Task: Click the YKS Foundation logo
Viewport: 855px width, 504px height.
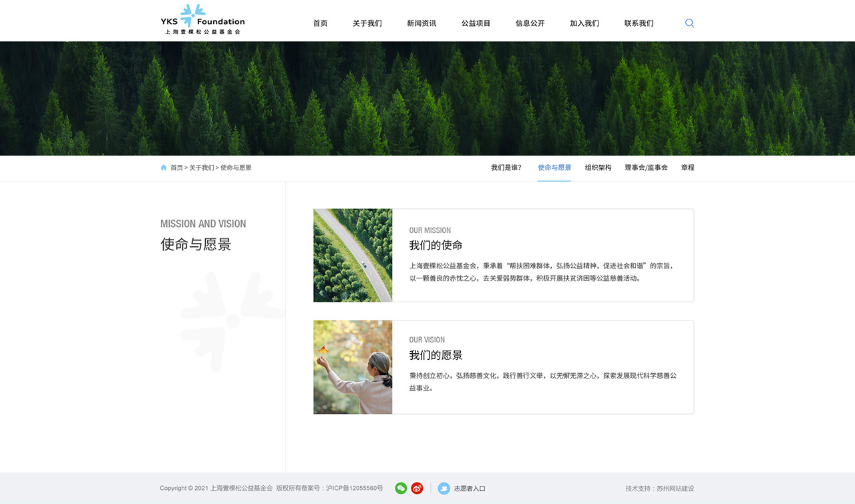Action: 202,19
